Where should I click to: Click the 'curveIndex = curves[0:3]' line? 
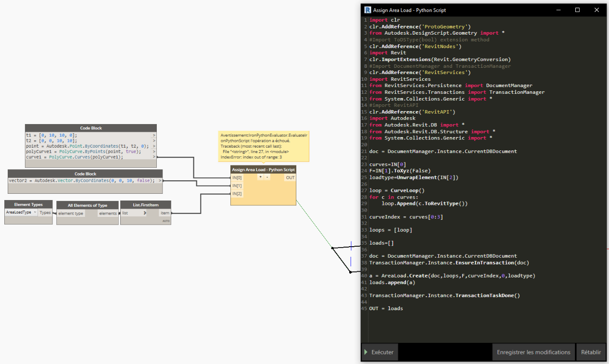[406, 217]
